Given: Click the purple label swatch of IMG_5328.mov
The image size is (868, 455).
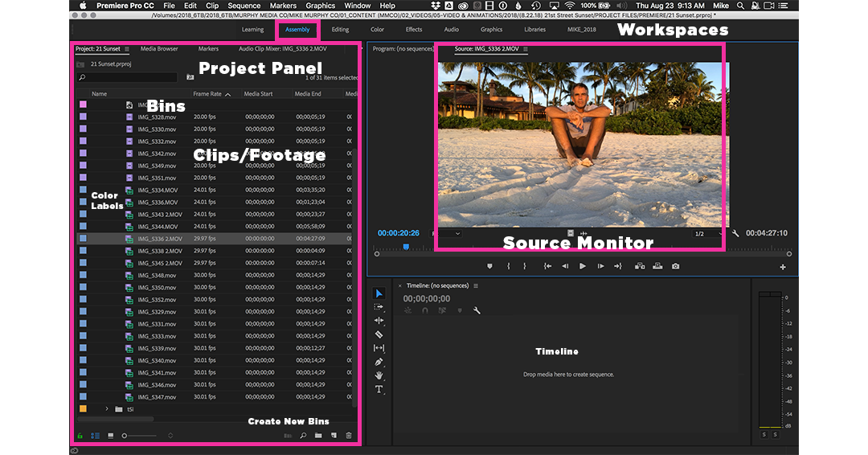Looking at the screenshot, I should (83, 117).
